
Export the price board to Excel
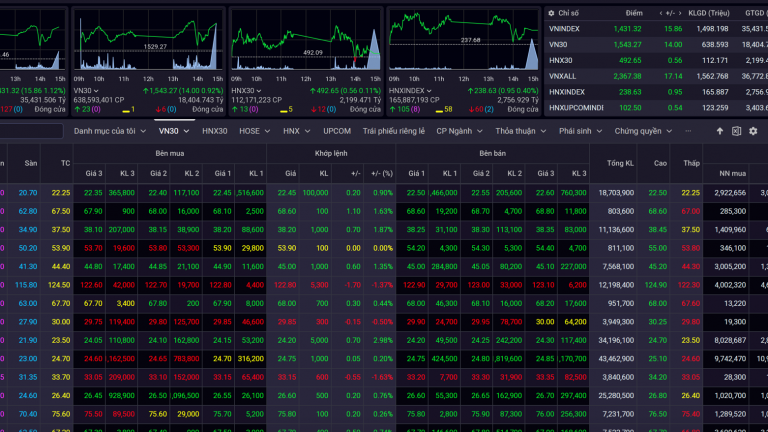click(736, 131)
